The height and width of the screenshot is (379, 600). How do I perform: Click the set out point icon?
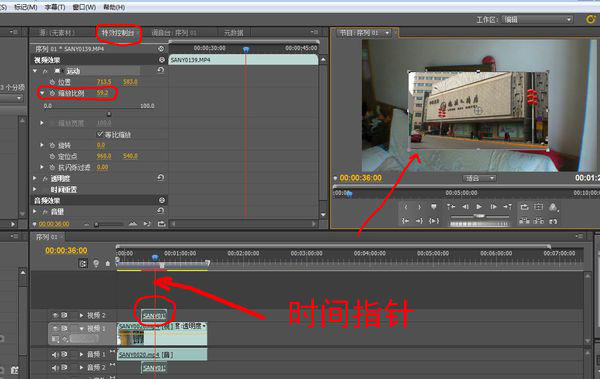(x=419, y=207)
